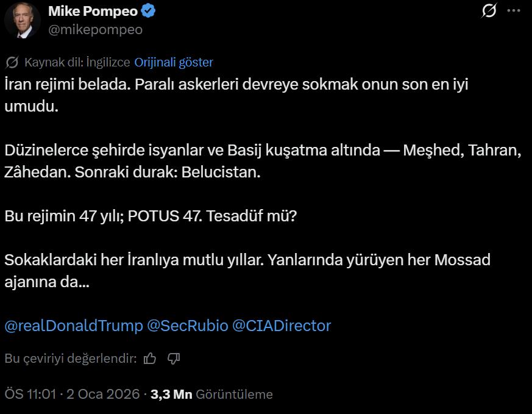This screenshot has width=532, height=414.
Task: Open the @CIADirector mention
Action: (282, 326)
